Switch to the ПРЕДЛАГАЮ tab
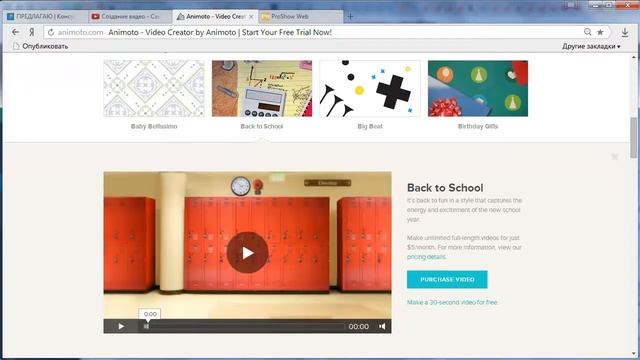 pos(44,16)
